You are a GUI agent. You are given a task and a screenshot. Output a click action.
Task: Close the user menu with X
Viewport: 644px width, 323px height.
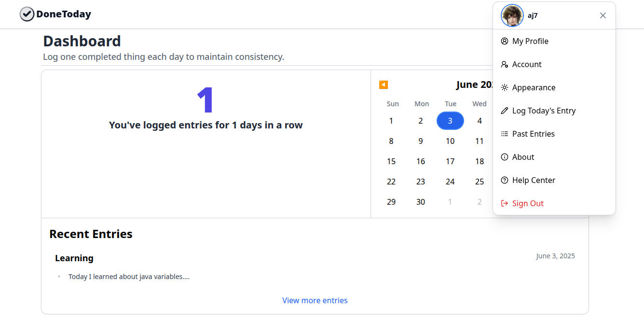603,15
